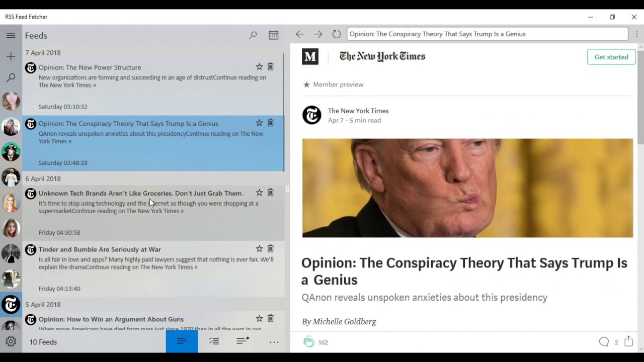The width and height of the screenshot is (644, 362).
Task: Go forward in the article browser
Action: (x=318, y=34)
